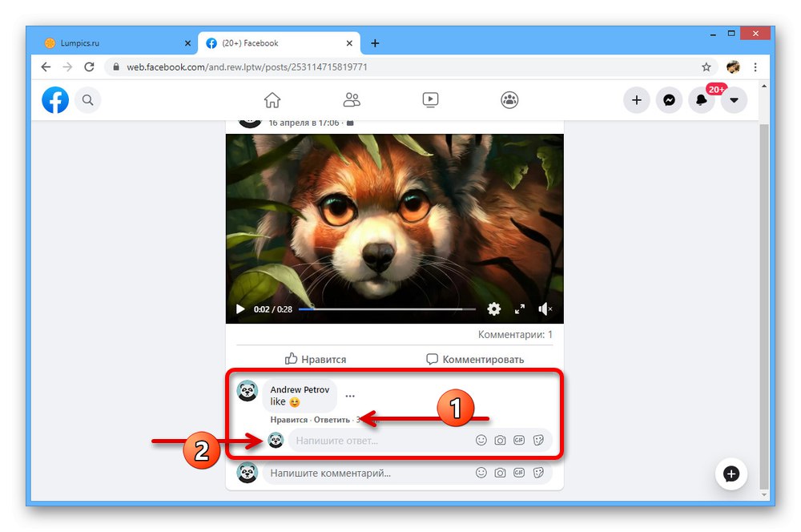Viewport: 801px width, 532px height.
Task: Click the Комментировать button
Action: pyautogui.click(x=475, y=359)
